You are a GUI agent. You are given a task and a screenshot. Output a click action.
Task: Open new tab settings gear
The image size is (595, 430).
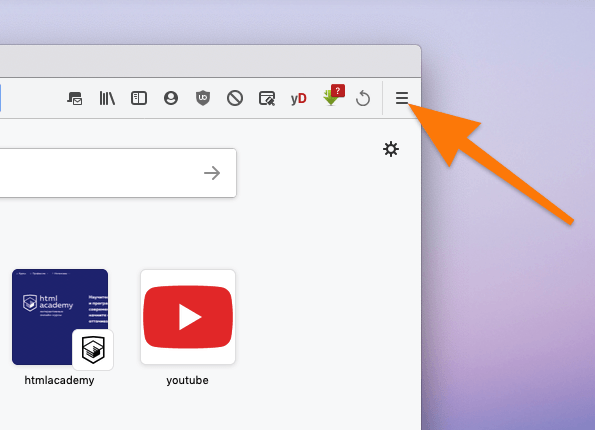[x=391, y=149]
